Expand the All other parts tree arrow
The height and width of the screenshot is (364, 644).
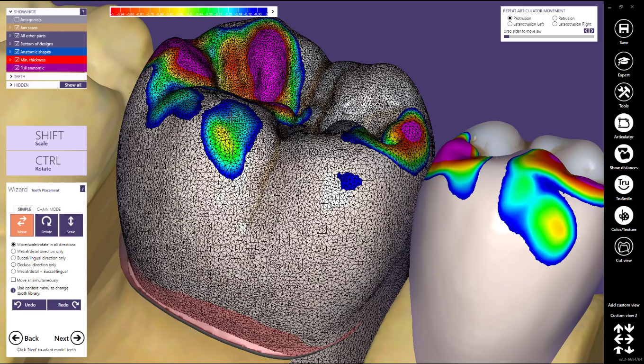click(x=10, y=36)
